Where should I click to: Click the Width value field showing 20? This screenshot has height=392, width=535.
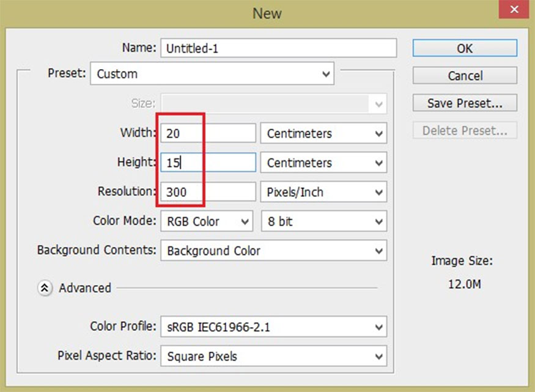[208, 133]
